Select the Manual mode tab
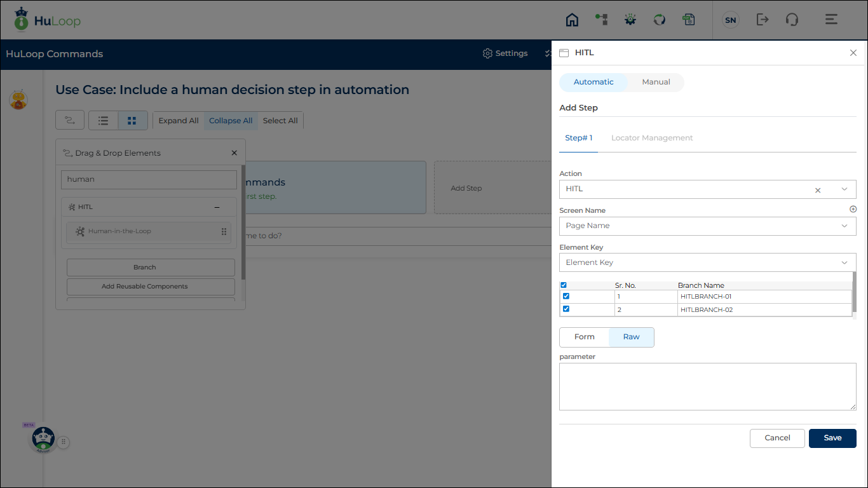This screenshot has height=488, width=868. point(656,82)
